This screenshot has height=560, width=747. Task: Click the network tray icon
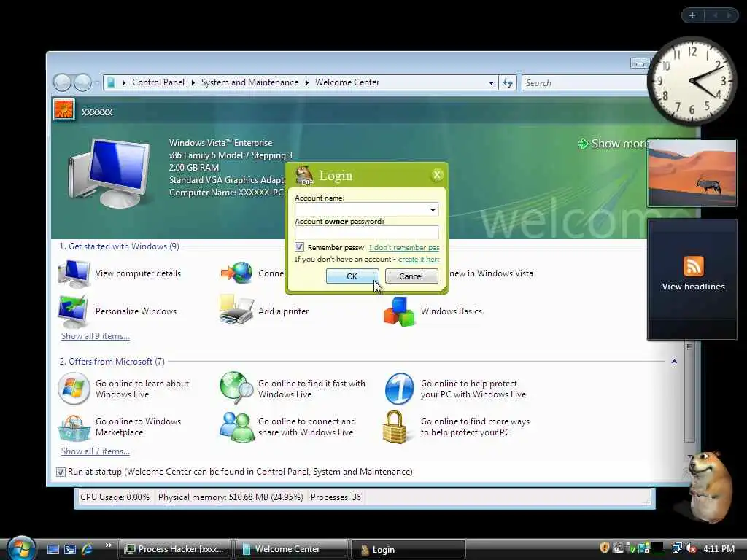point(677,548)
